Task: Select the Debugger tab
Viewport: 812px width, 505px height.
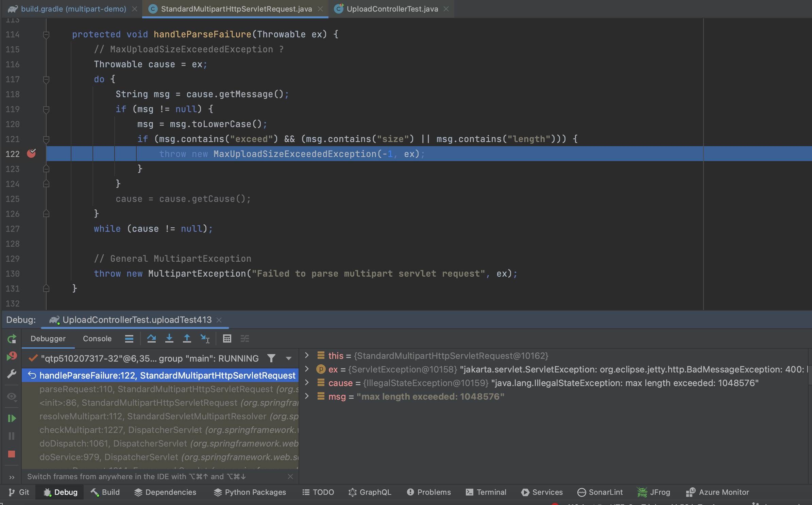Action: 48,338
